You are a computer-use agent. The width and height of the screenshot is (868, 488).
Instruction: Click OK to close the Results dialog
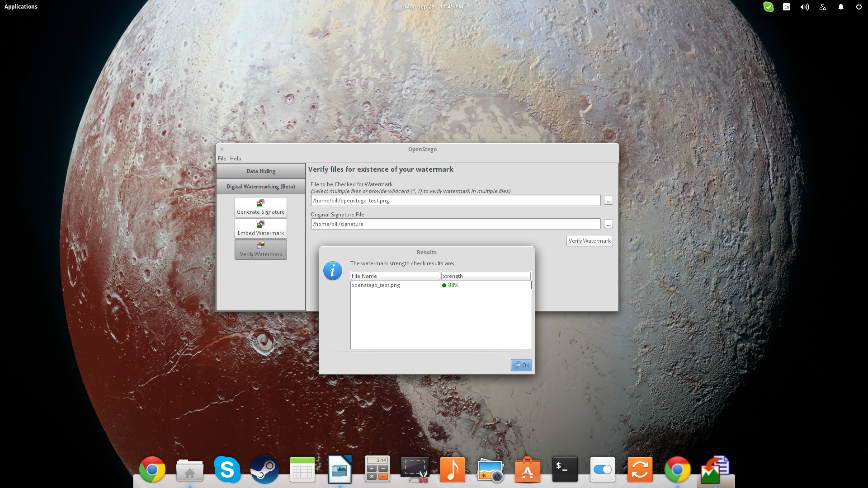(521, 365)
